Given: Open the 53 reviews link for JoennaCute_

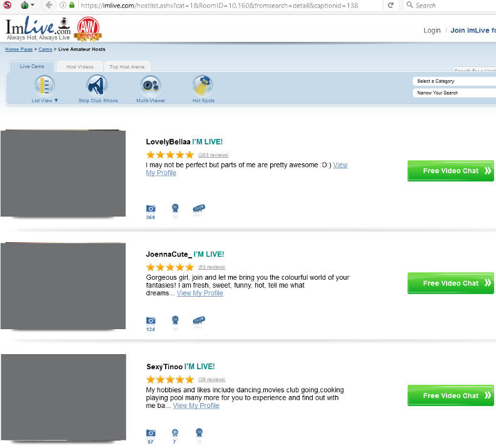Looking at the screenshot, I should point(211,267).
